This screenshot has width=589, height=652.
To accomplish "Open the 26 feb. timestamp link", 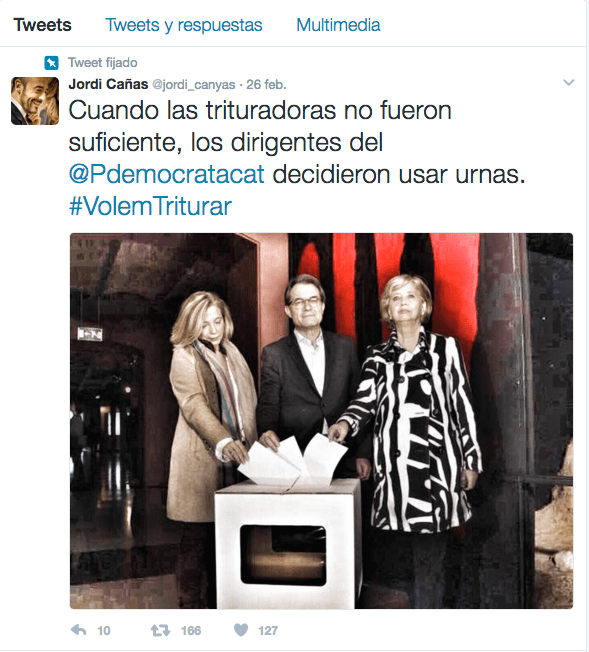I will coord(266,85).
